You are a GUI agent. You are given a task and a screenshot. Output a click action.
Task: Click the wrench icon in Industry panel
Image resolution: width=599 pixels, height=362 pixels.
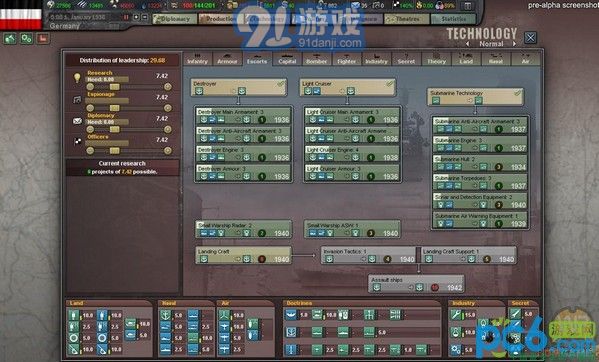coord(456,315)
